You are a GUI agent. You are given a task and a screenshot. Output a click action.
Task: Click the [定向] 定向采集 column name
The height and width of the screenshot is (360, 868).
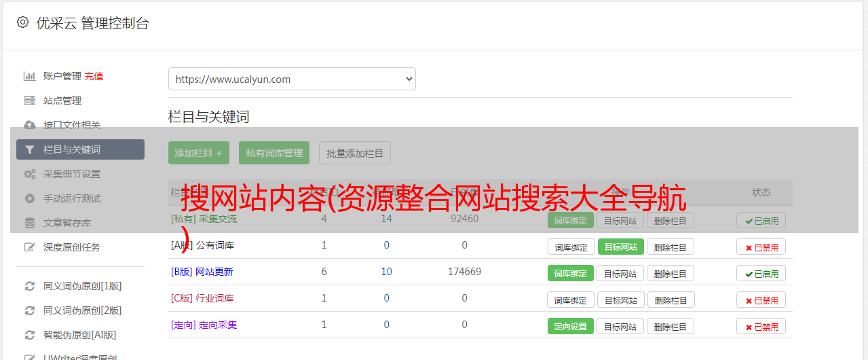tap(204, 325)
